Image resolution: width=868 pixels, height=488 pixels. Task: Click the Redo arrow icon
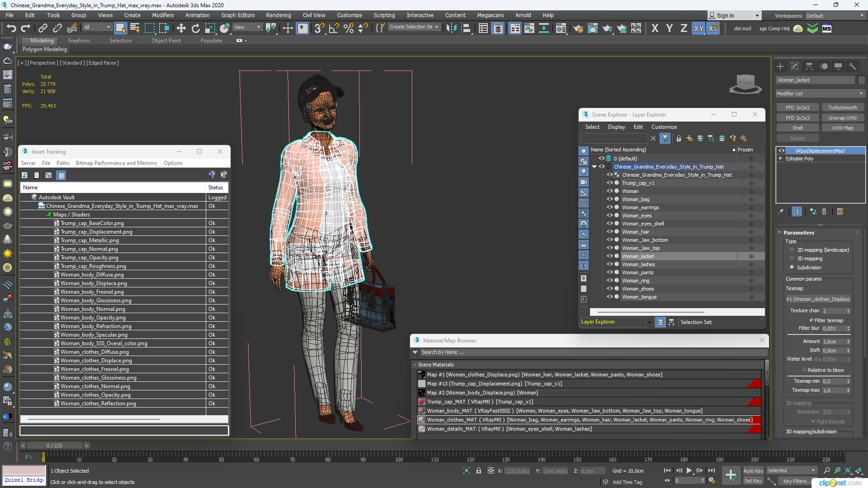click(26, 28)
